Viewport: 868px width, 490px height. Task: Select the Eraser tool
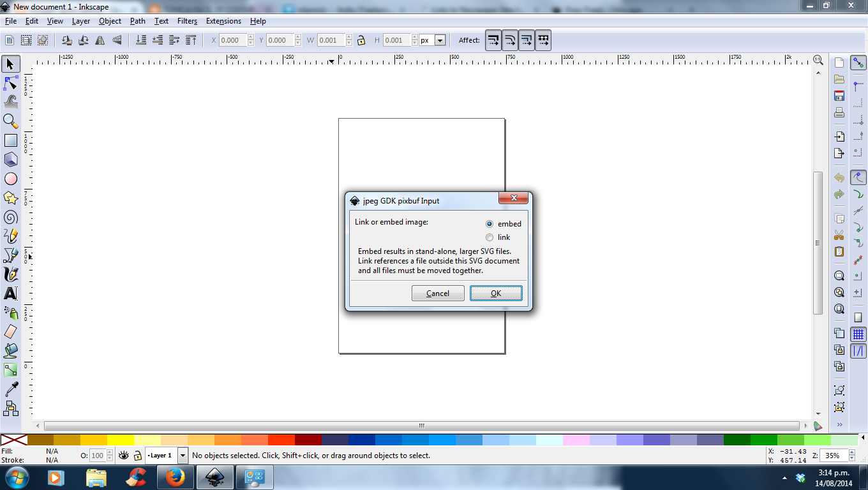tap(11, 332)
